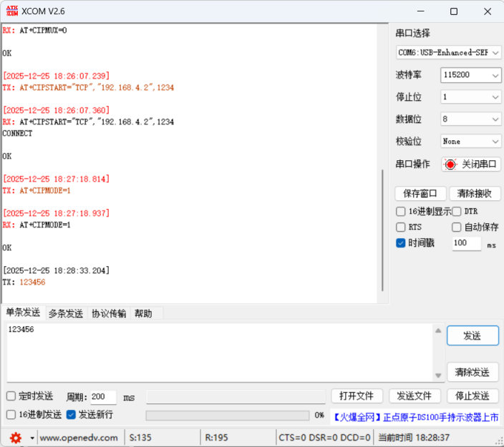Click the R:195 received counter
This screenshot has height=447, width=504.
pyautogui.click(x=216, y=438)
